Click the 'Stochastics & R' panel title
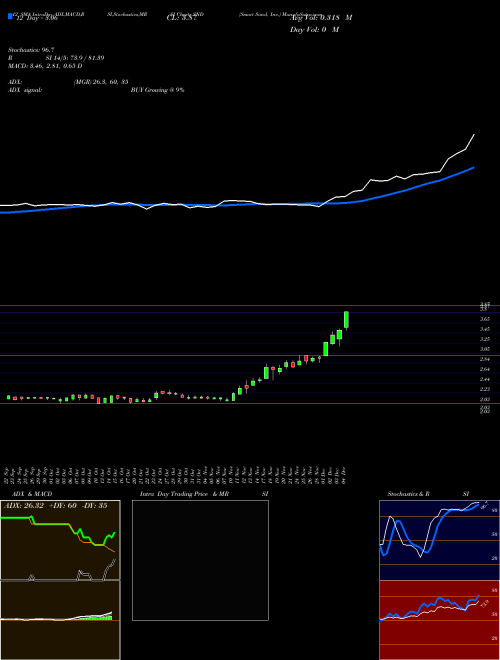Viewport: 500px width, 660px height. click(x=408, y=494)
